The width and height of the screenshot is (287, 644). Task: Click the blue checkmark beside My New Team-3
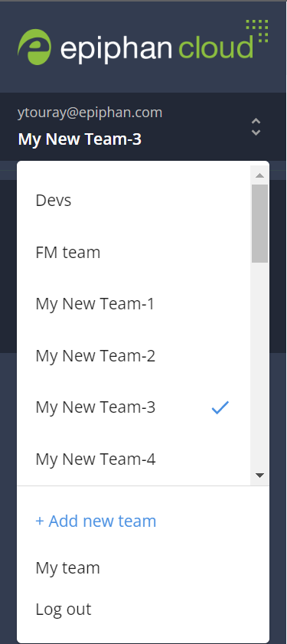[x=220, y=407]
